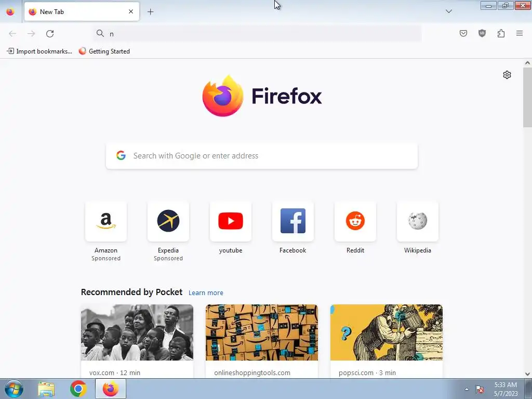Screen dimensions: 532x399
Task: Go forward with the forward arrow
Action: click(31, 34)
